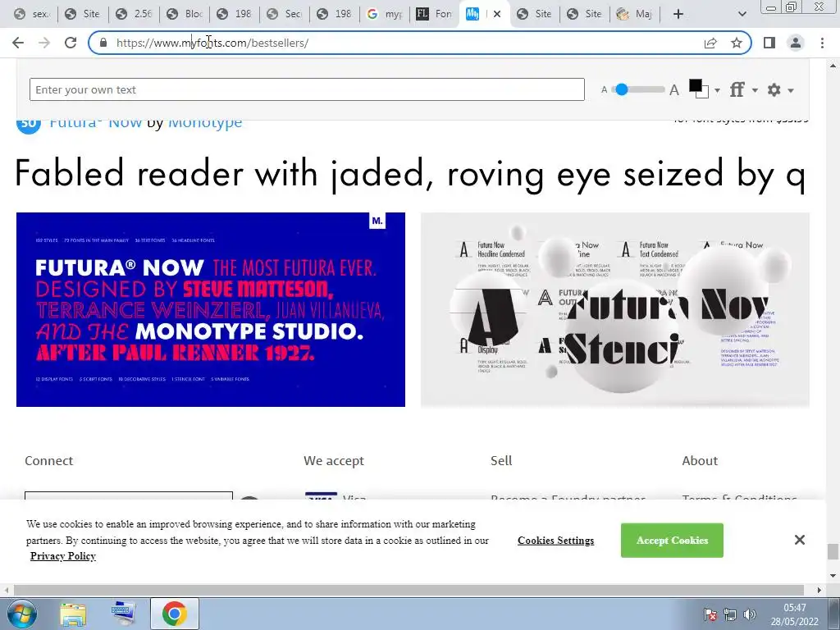The image size is (840, 630).
Task: Open the Chrome three-dot menu
Action: coord(822,43)
